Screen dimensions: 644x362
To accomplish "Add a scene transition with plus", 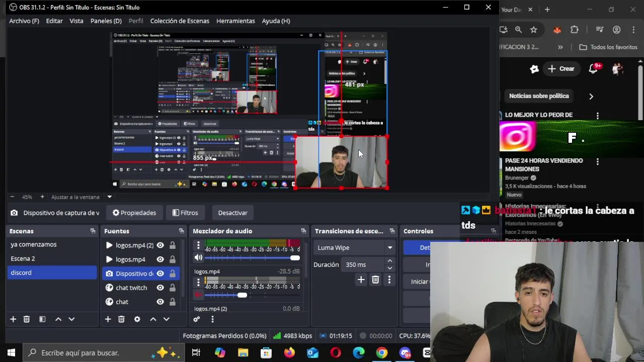I will tap(361, 280).
